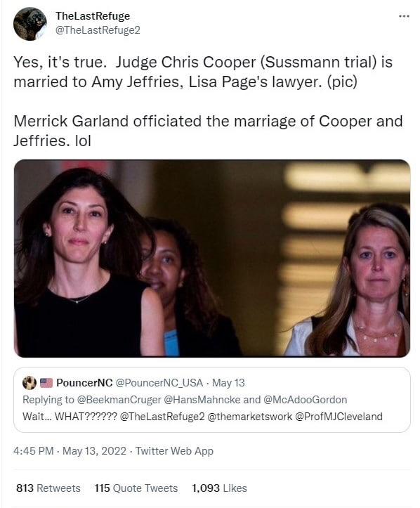
Task: Click PouncerNC's small profile avatar
Action: click(29, 383)
